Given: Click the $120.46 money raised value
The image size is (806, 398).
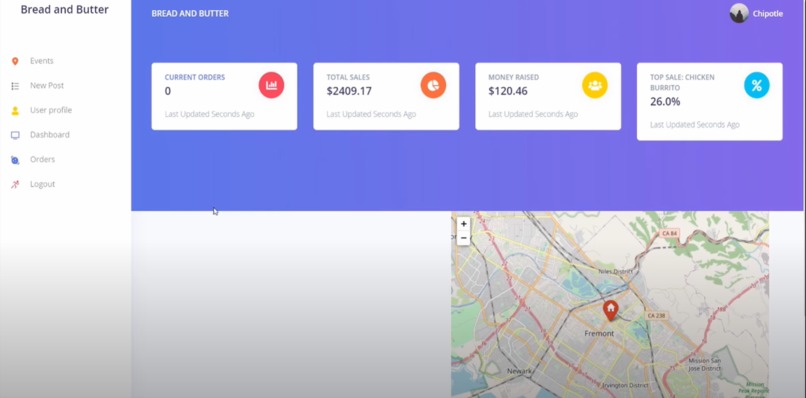Looking at the screenshot, I should tap(508, 91).
